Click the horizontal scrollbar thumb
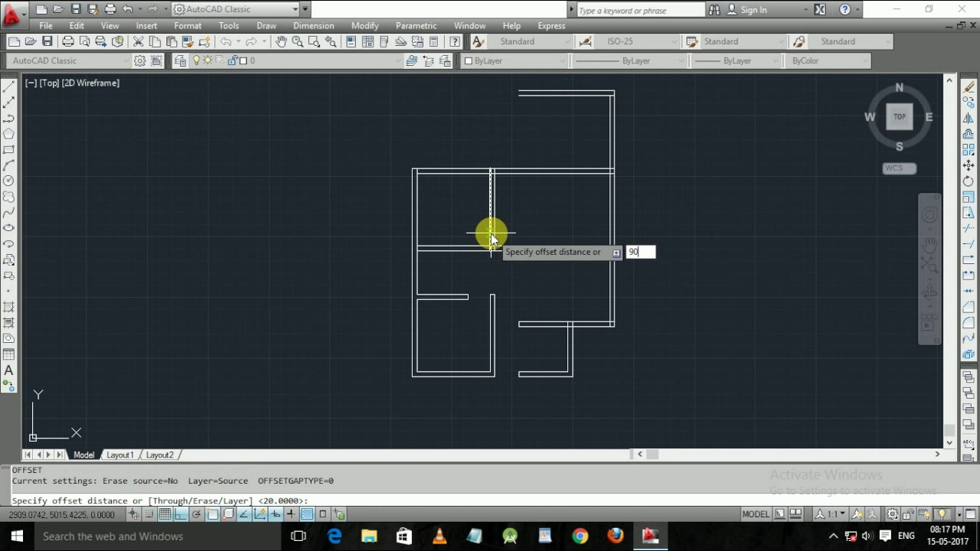Viewport: 980px width, 551px height. (652, 454)
